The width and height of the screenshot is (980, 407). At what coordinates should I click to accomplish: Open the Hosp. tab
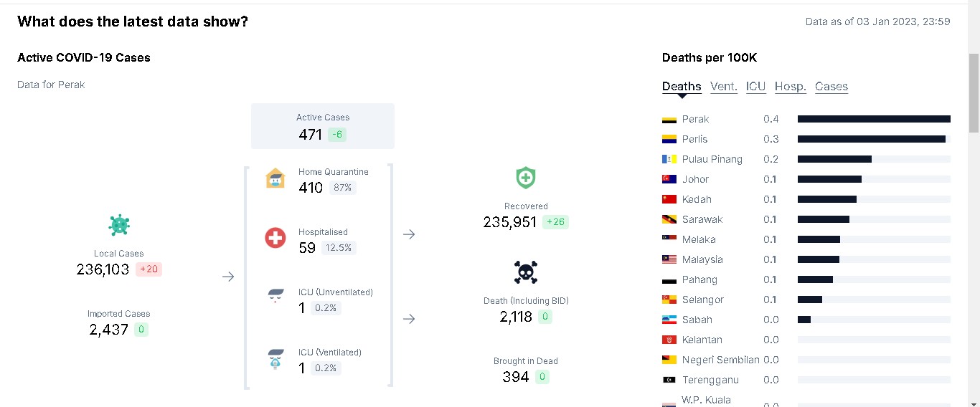click(x=791, y=86)
